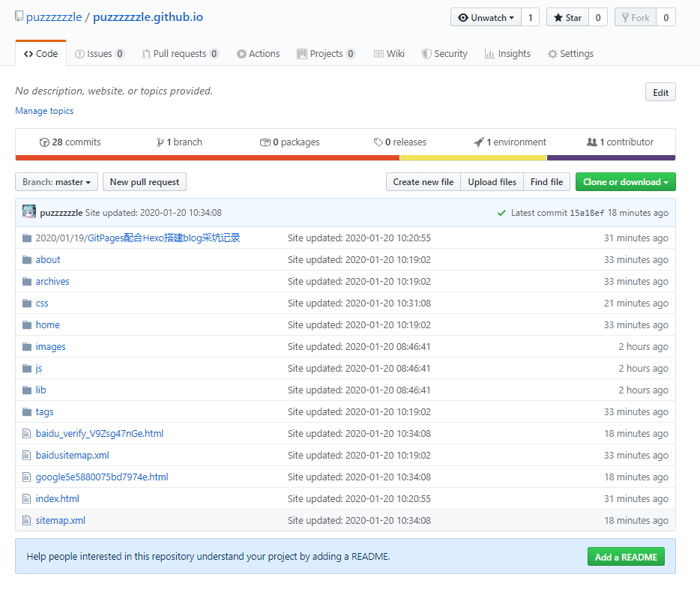Screen dimensions: 700x589
Task: Click the Upload files button
Action: pos(492,182)
